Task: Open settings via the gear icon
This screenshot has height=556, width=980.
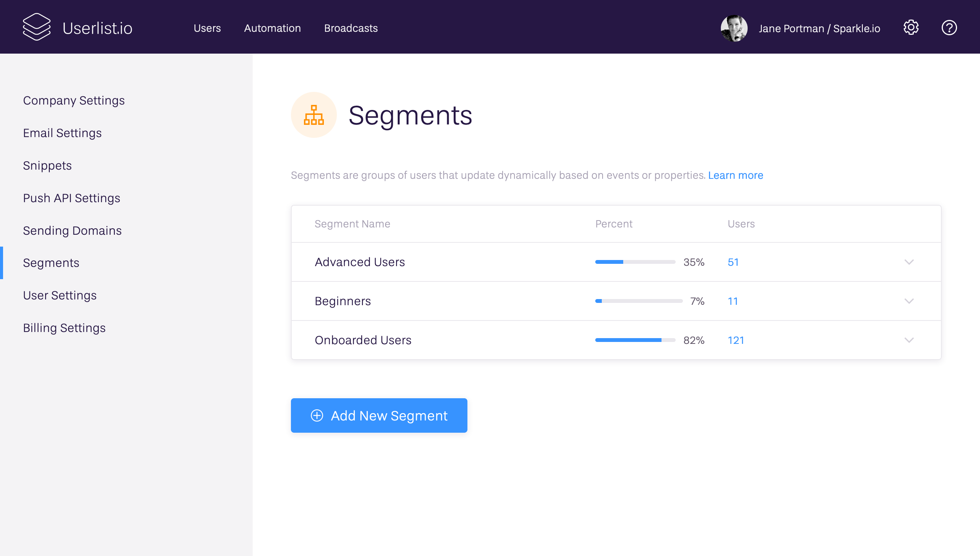Action: click(911, 28)
